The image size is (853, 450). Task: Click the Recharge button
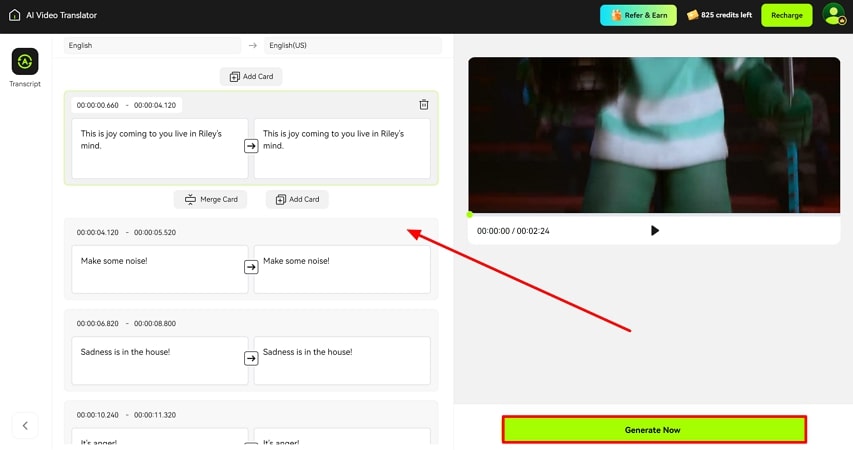click(787, 15)
